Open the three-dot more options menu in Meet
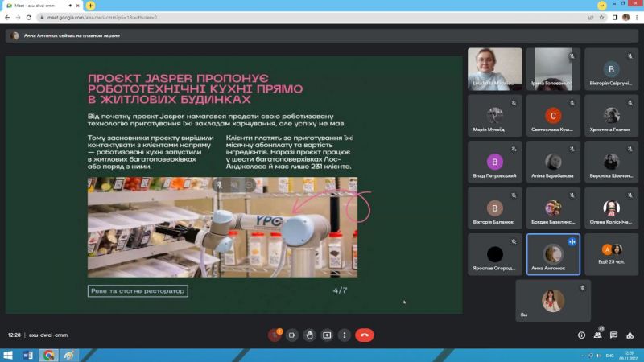 pos(345,335)
